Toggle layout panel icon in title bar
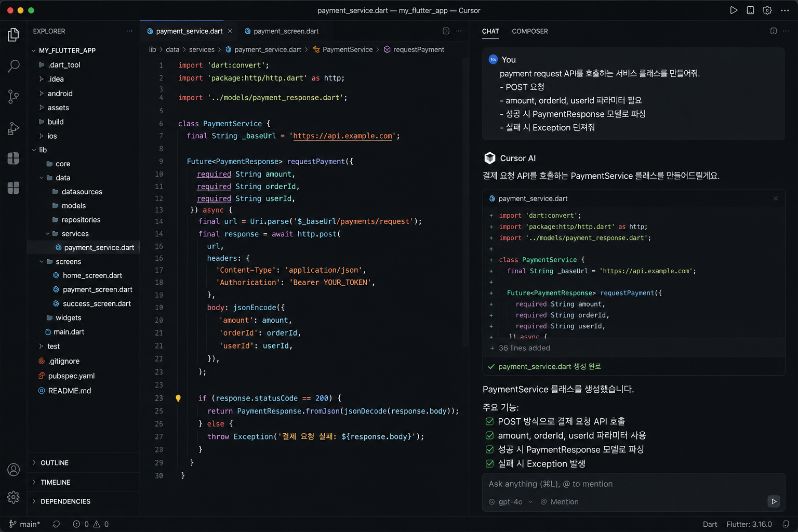The height and width of the screenshot is (532, 798). (750, 10)
